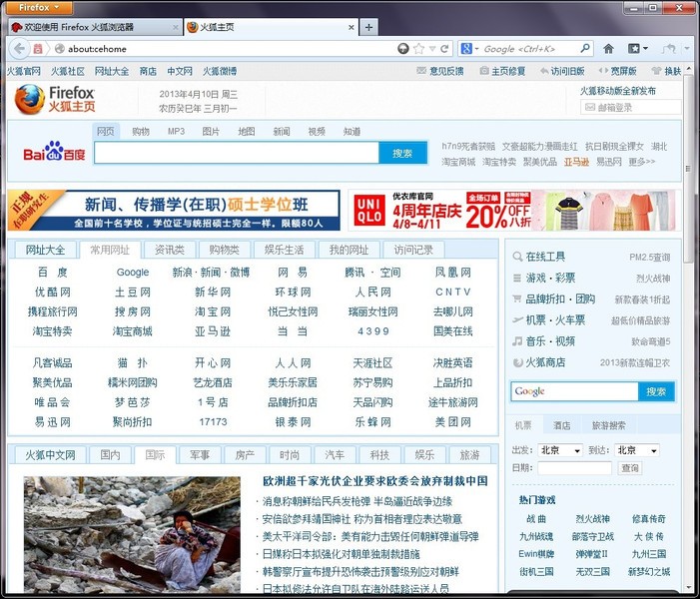Open the 优酷网 link

53,292
